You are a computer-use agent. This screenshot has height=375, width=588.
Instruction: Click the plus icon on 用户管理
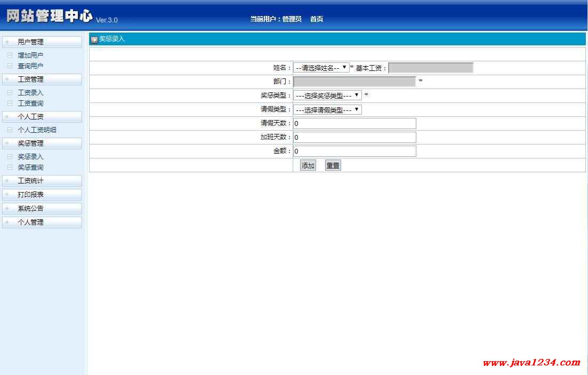7,42
